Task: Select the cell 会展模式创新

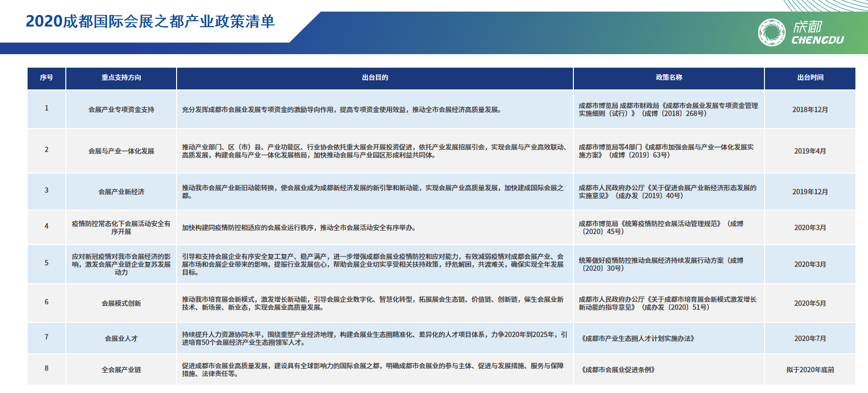Action: [x=121, y=303]
